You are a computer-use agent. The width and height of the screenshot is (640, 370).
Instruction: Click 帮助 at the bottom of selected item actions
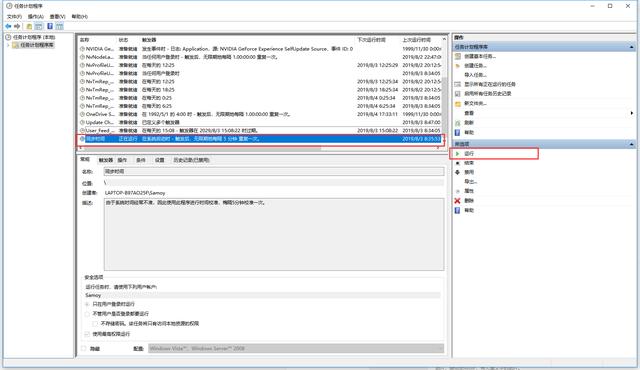(x=469, y=210)
